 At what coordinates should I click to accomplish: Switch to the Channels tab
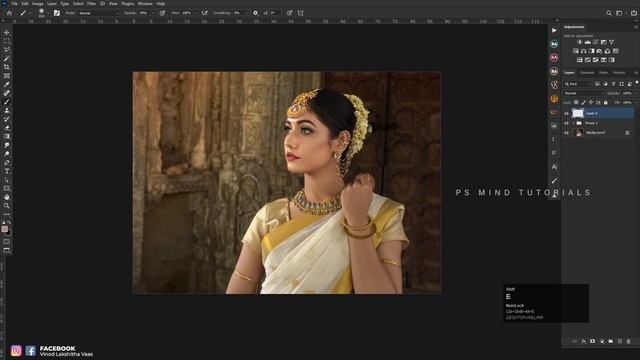click(x=587, y=73)
